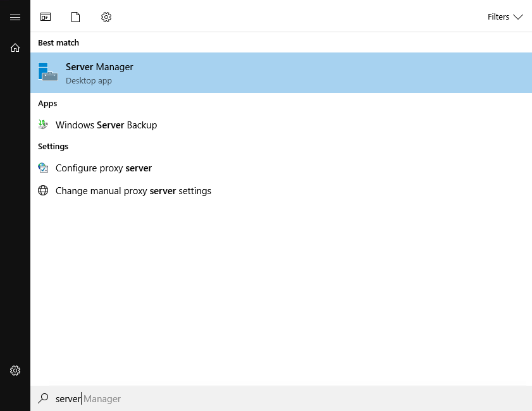Filter results by Documents icon
This screenshot has height=411, width=532.
coord(76,17)
